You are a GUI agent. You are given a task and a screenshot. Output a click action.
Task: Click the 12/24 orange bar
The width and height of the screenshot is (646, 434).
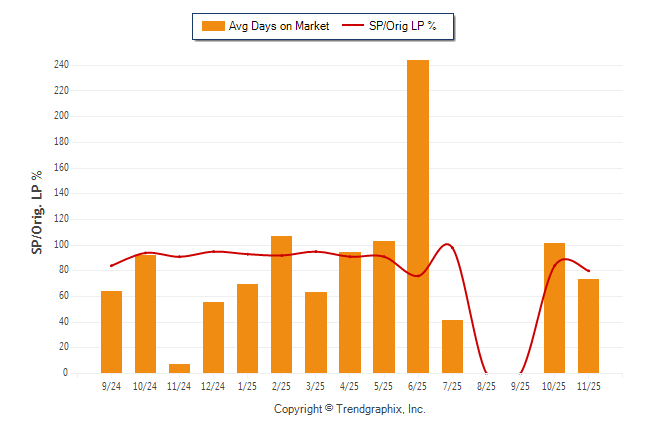click(213, 337)
